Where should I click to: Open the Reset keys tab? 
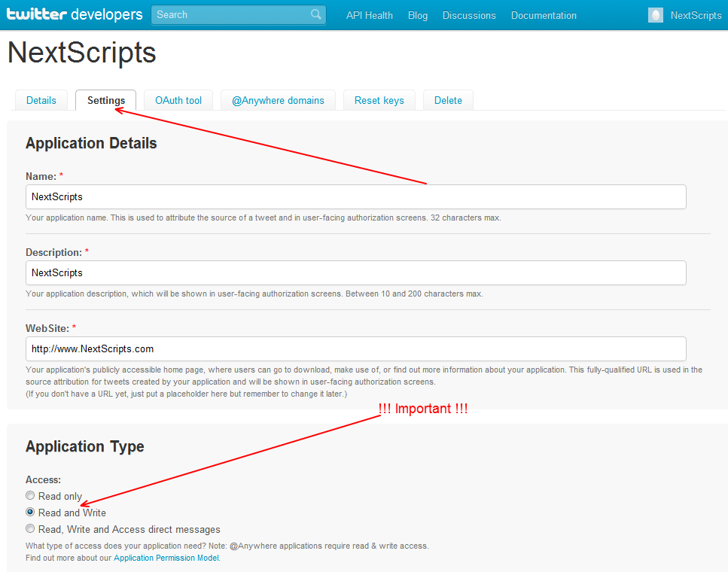pos(379,100)
